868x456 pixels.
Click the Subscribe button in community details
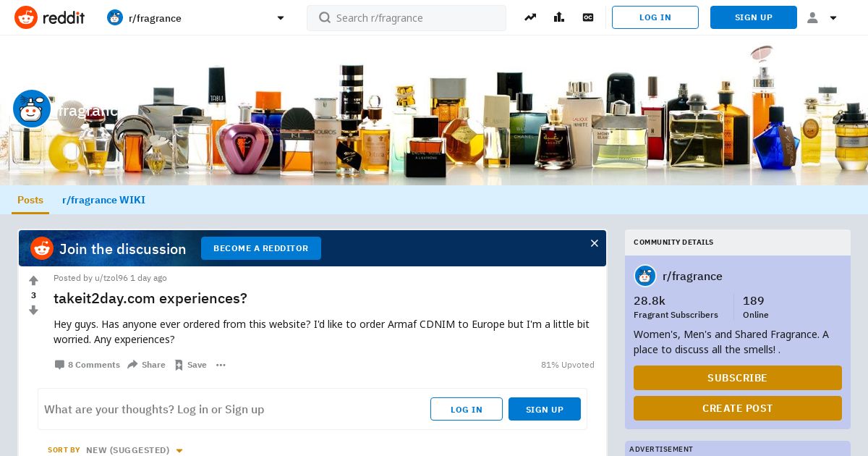738,378
